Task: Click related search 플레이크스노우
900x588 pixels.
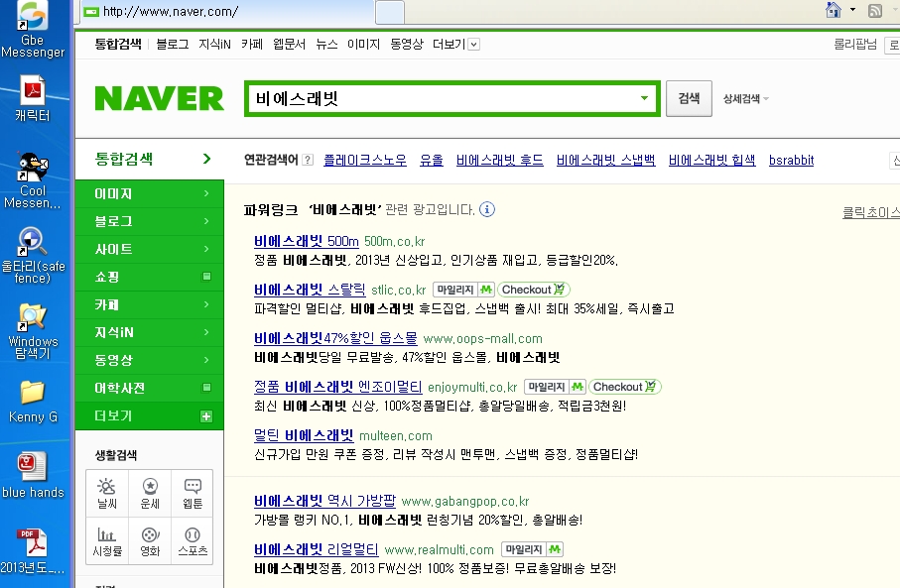Action: [x=364, y=160]
